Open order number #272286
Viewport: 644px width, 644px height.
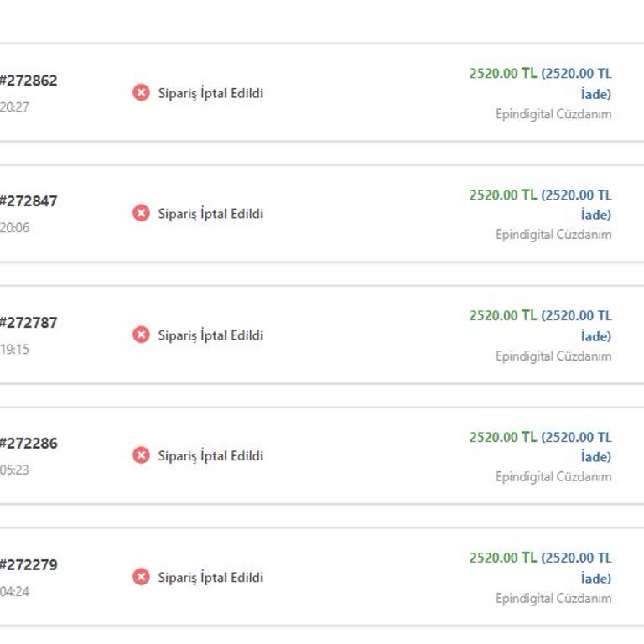point(29,444)
